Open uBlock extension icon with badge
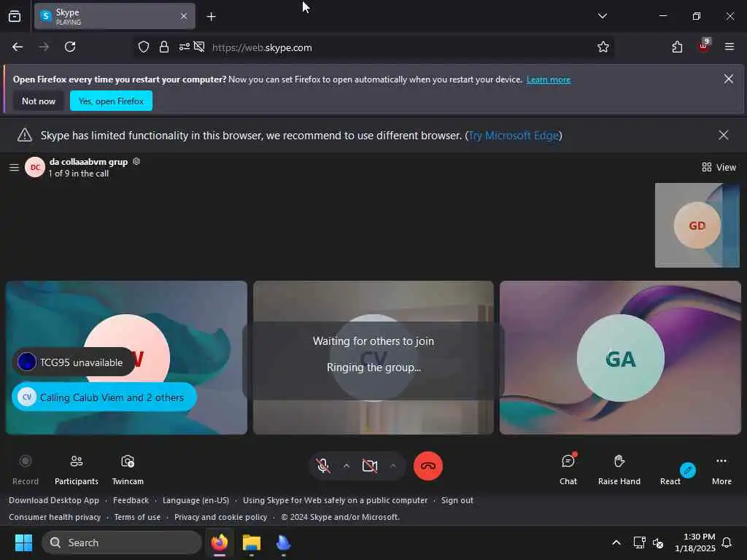Viewport: 747px width, 560px height. (x=704, y=46)
